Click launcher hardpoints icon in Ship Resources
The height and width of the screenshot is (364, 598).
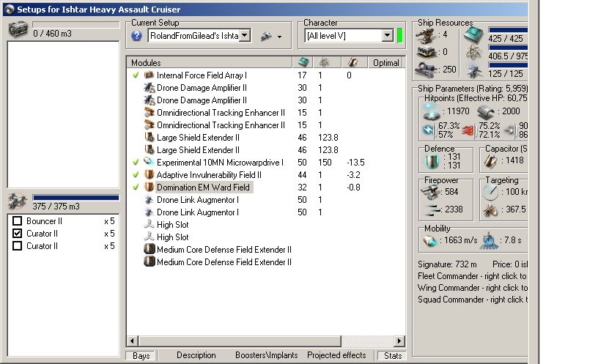tap(427, 52)
